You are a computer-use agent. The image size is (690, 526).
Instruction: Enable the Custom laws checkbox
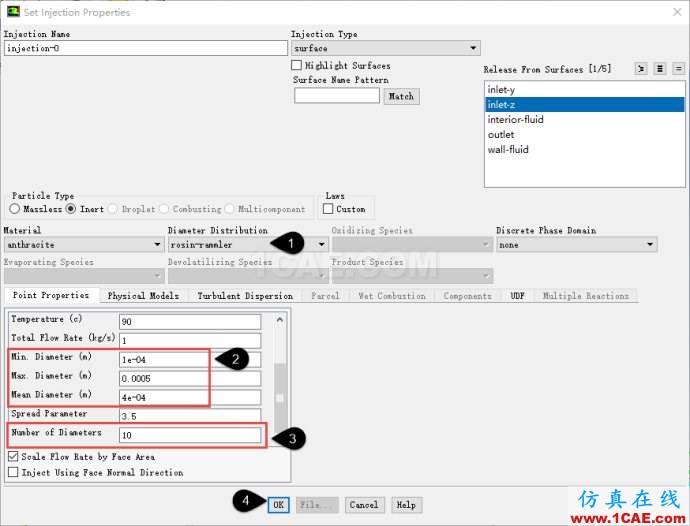click(328, 209)
